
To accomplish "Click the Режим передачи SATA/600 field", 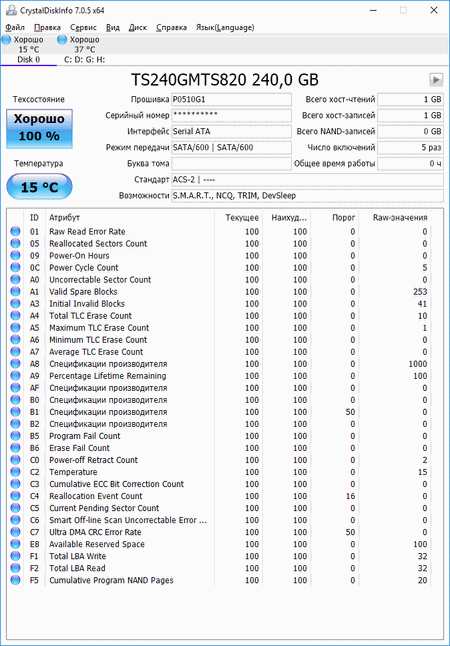I will tap(231, 147).
